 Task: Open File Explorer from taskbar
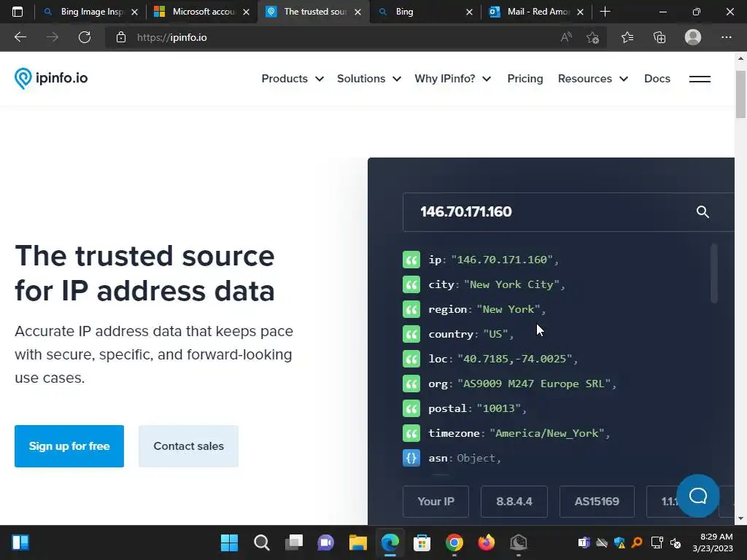pyautogui.click(x=357, y=542)
